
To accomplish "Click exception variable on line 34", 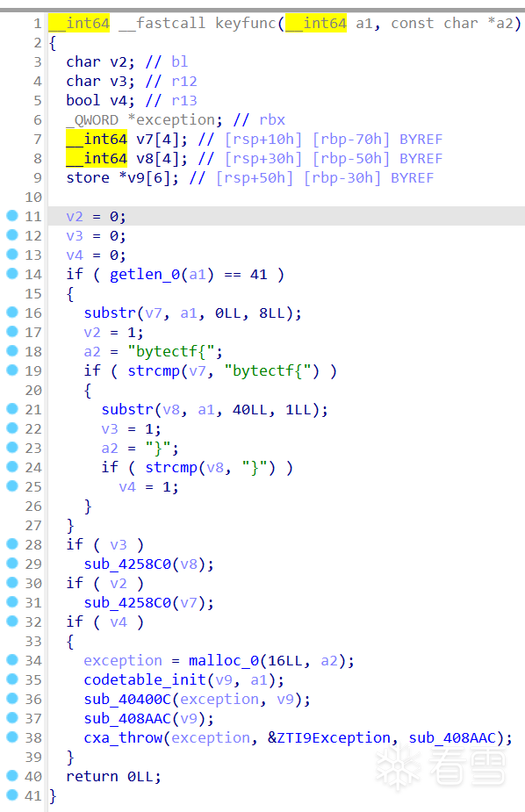I will tap(123, 661).
